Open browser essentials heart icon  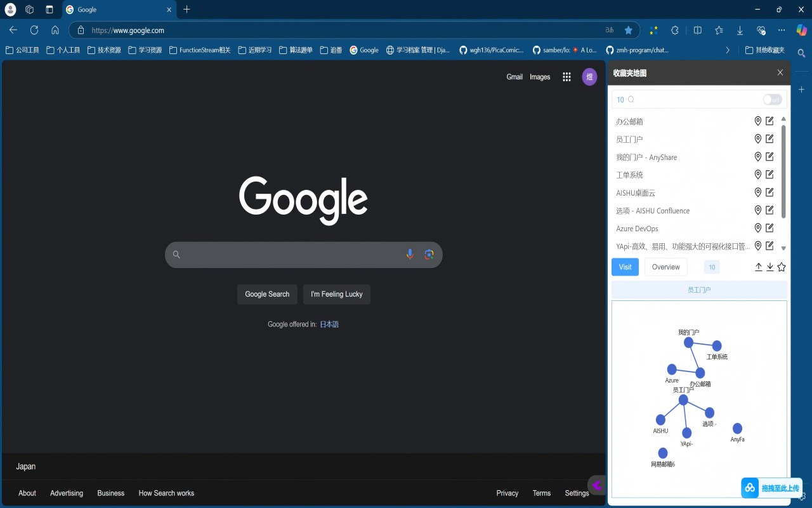click(x=761, y=30)
